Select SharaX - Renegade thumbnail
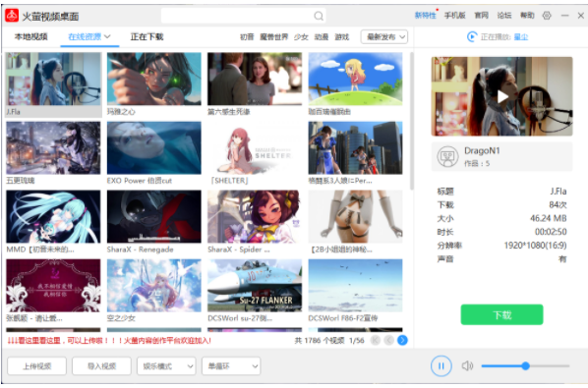 coord(154,216)
